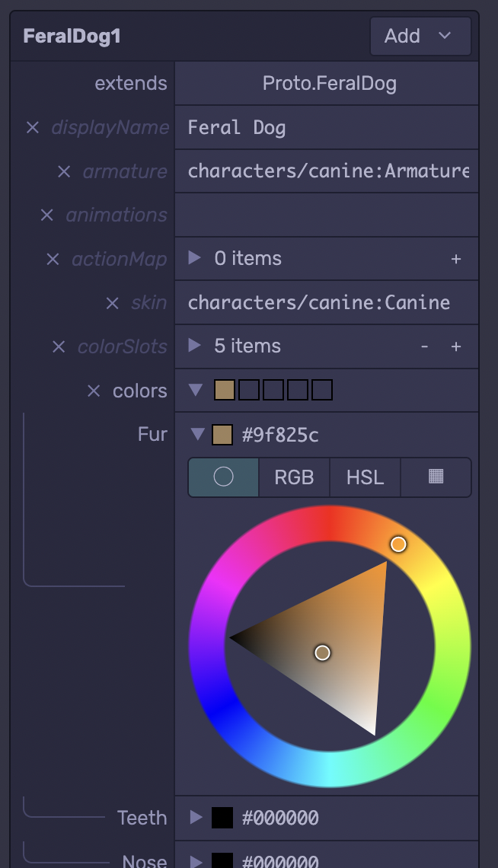
Task: Select the color wheel picker mode
Action: point(222,477)
